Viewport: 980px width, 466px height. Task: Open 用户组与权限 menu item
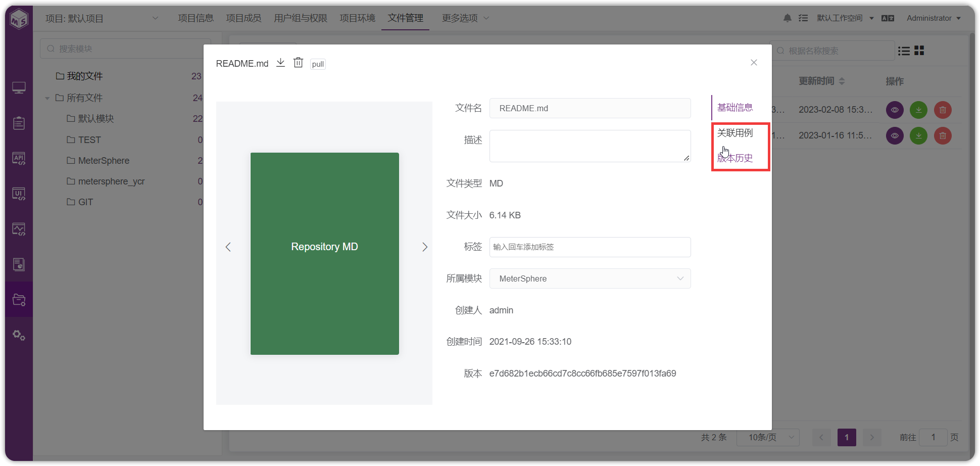click(x=301, y=18)
